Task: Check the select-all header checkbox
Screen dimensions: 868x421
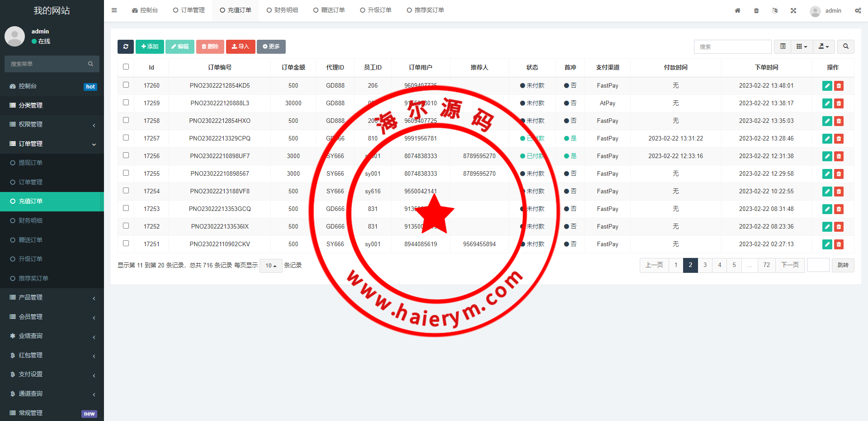Action: click(x=126, y=67)
